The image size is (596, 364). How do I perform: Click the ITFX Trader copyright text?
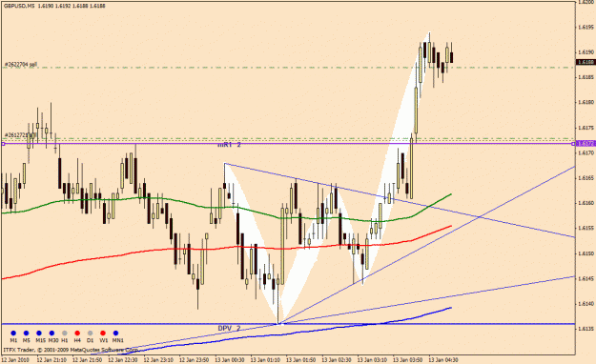point(71,349)
